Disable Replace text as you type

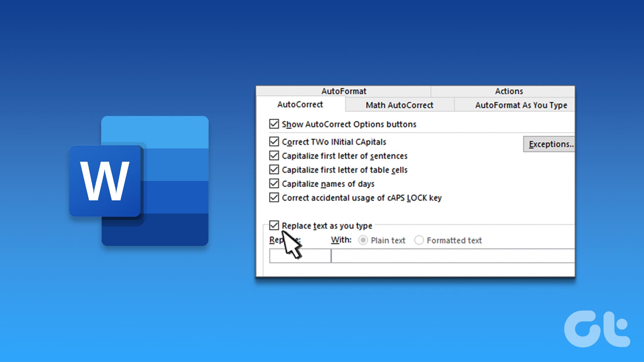(x=274, y=225)
